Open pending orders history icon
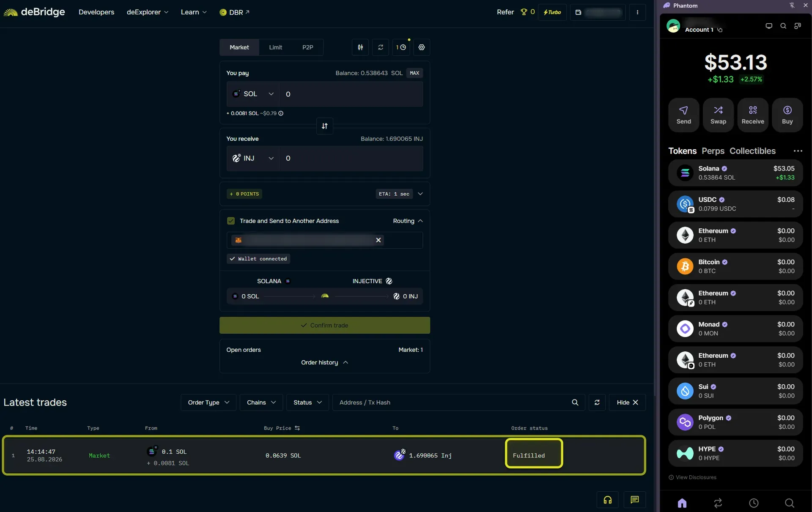Screen dimensions: 812x512 401,47
